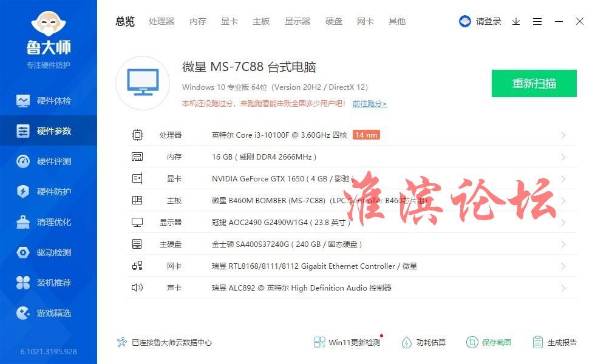Select 硬件参数 sidebar icon

23,131
